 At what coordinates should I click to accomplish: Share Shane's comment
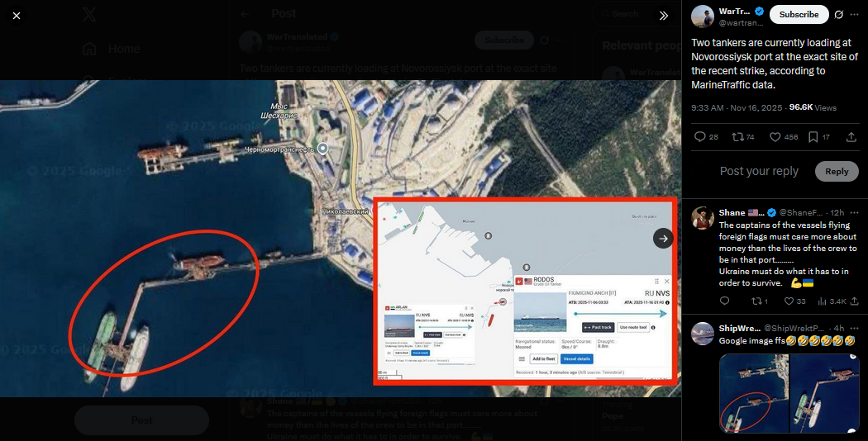tap(855, 301)
